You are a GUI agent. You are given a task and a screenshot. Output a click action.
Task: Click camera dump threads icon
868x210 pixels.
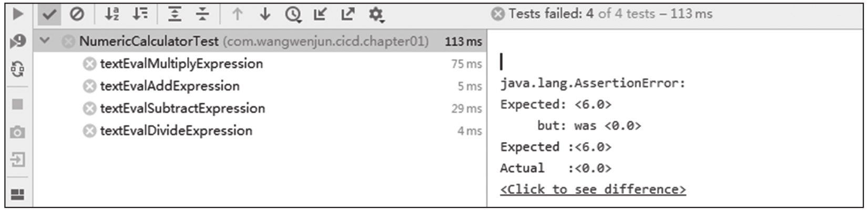pyautogui.click(x=17, y=132)
